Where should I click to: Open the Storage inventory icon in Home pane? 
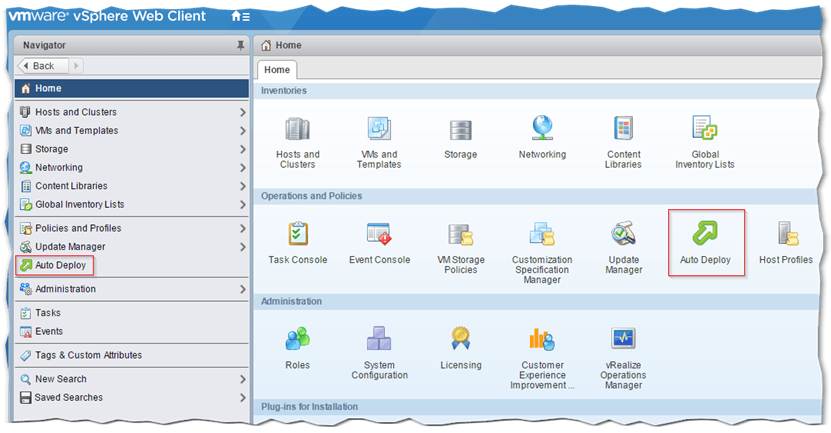tap(460, 130)
